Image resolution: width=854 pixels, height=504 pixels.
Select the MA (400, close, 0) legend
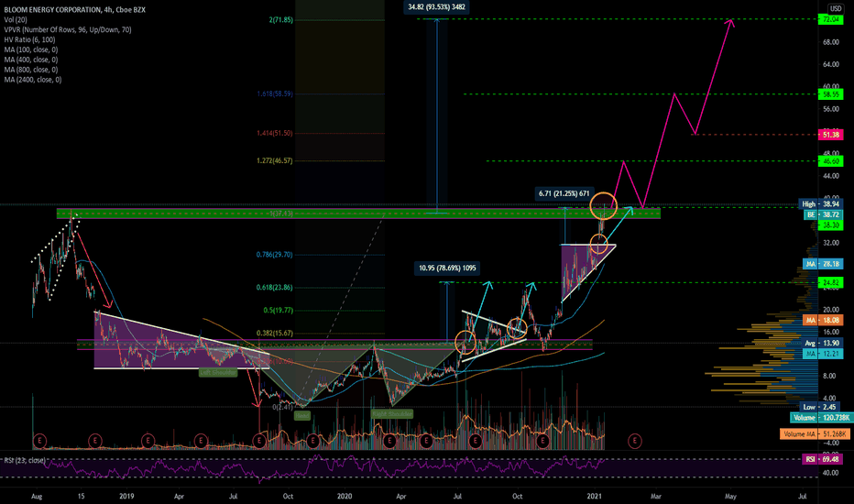(x=31, y=60)
